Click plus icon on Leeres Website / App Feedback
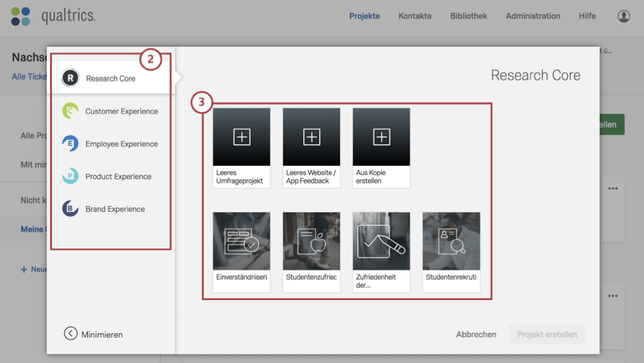Viewport: 644px width, 363px height. pos(311,137)
